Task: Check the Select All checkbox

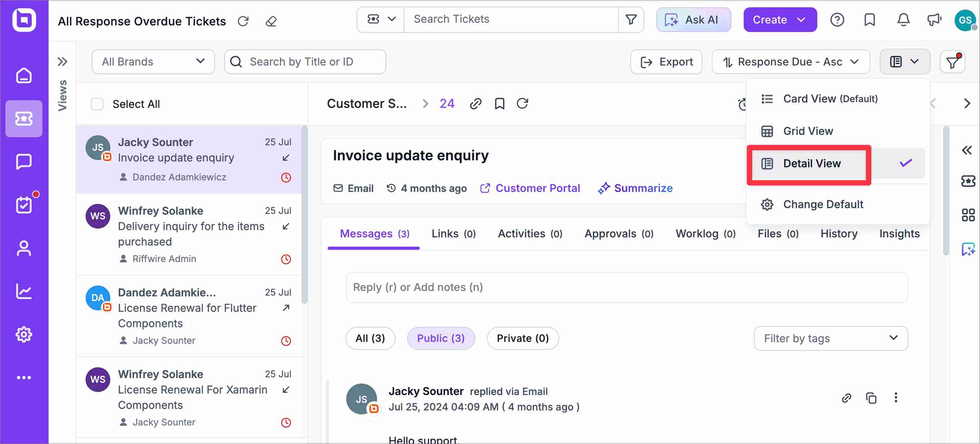Action: click(x=97, y=104)
